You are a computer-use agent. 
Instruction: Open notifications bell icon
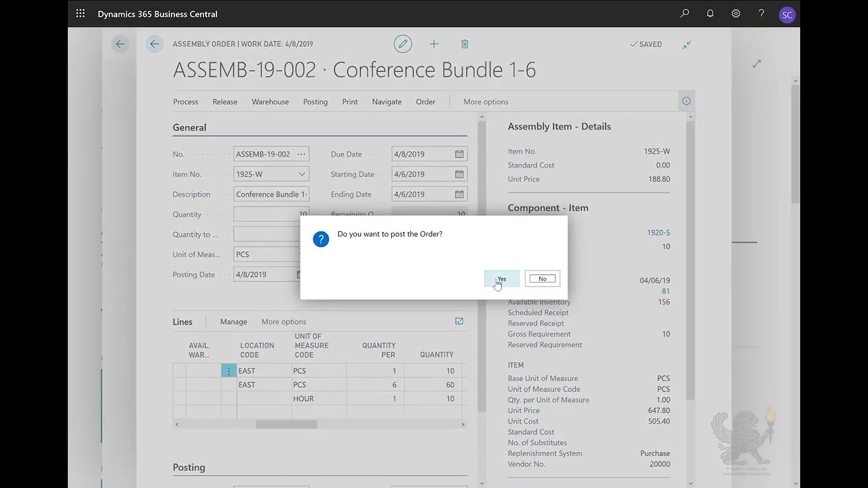[x=710, y=14]
